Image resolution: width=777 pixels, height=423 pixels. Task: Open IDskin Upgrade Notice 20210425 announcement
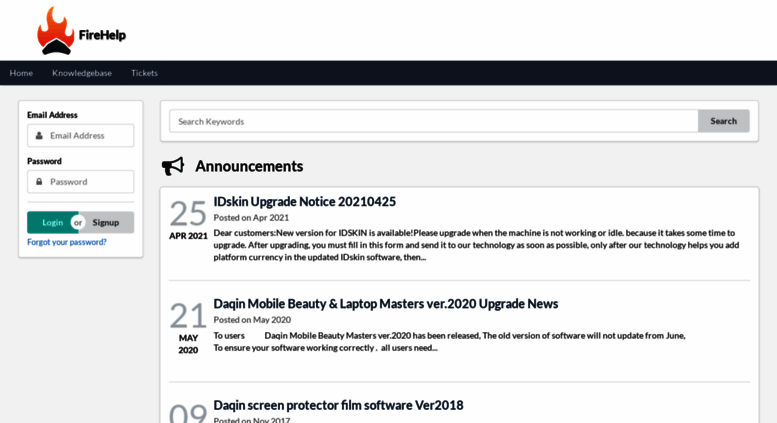304,202
